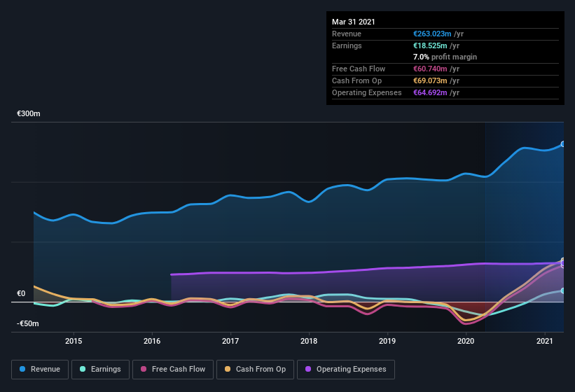Image resolution: width=575 pixels, height=392 pixels.
Task: Toggle the Cash From Op legend button
Action: (x=255, y=370)
